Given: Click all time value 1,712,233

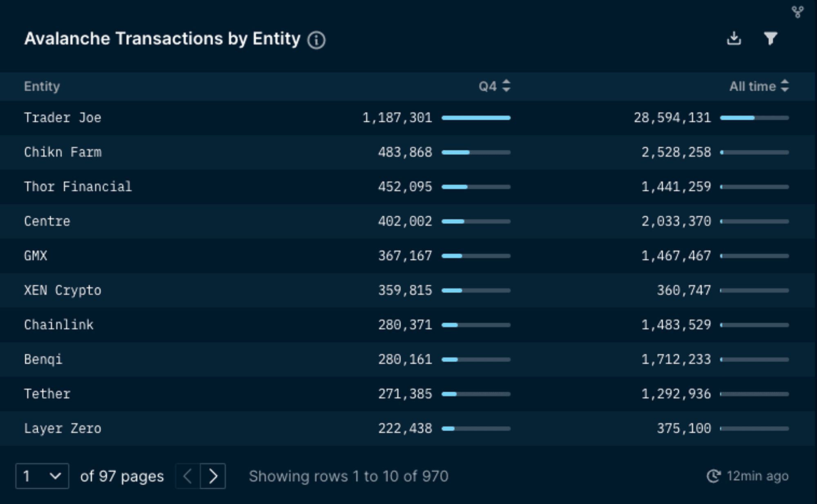Looking at the screenshot, I should [676, 359].
